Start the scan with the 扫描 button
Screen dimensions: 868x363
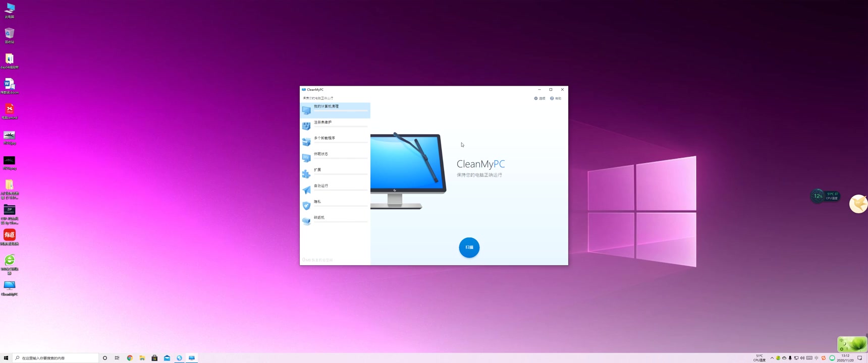tap(469, 248)
